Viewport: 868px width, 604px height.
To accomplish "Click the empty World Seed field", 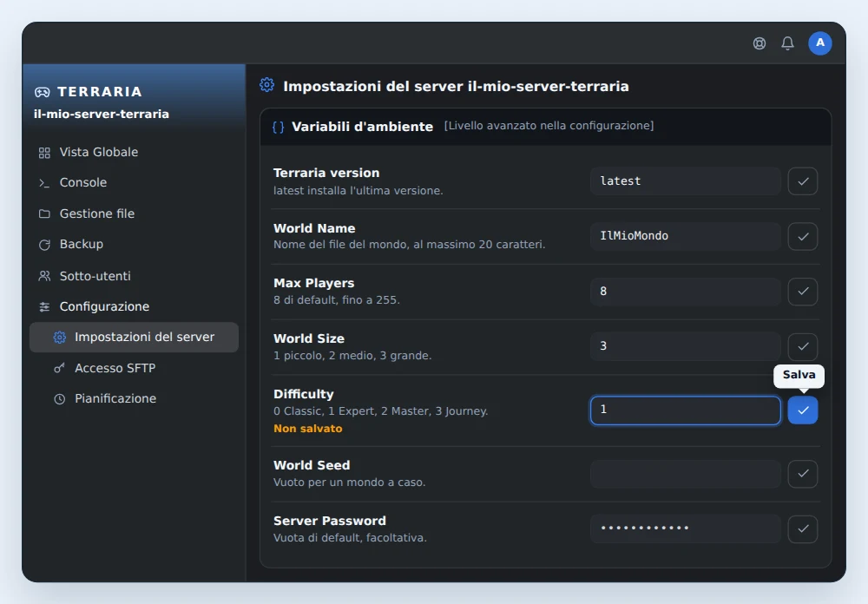I will (686, 474).
